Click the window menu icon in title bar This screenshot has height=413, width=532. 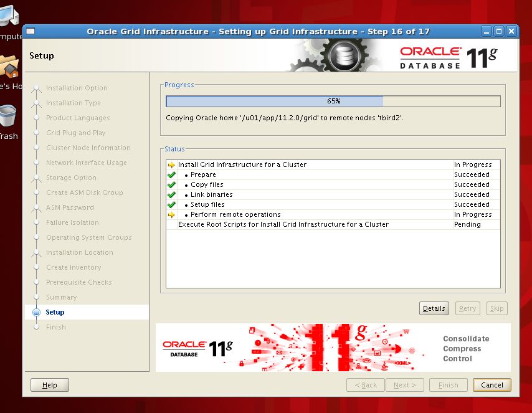[x=31, y=31]
